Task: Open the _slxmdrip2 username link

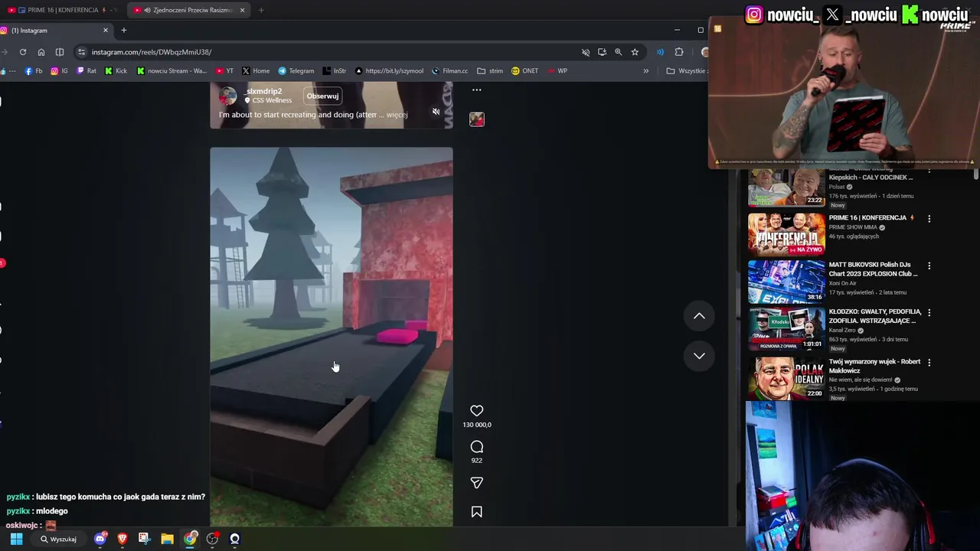Action: click(x=263, y=91)
